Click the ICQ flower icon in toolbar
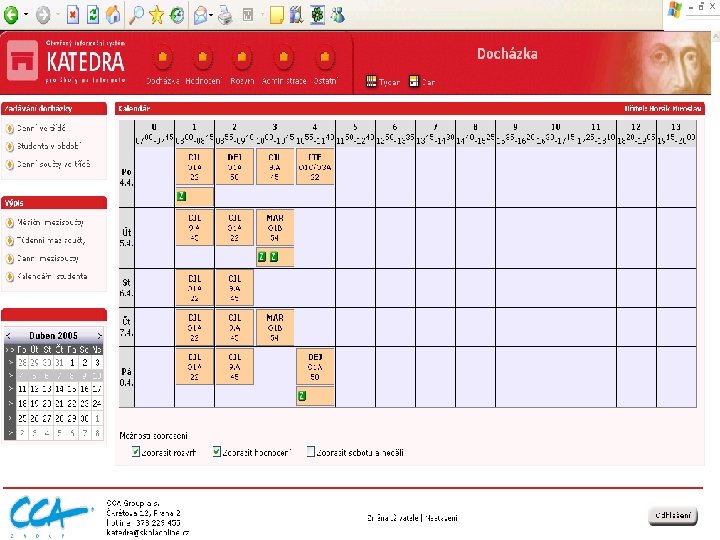 pos(317,15)
